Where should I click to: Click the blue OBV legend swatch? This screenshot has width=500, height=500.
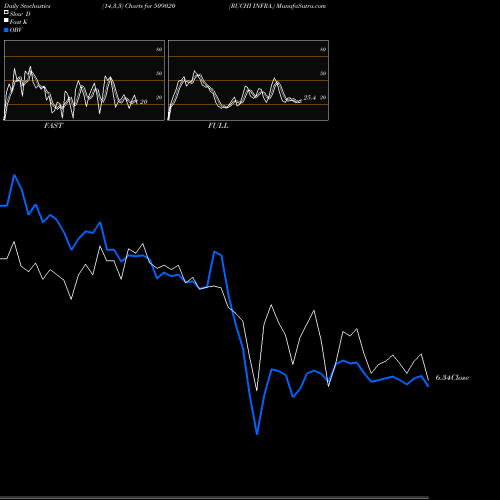6,30
